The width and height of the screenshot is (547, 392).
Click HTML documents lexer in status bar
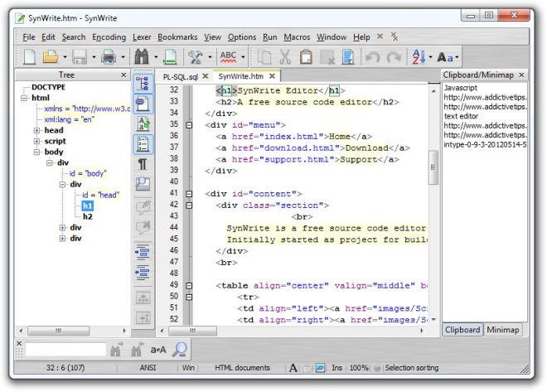coord(242,368)
